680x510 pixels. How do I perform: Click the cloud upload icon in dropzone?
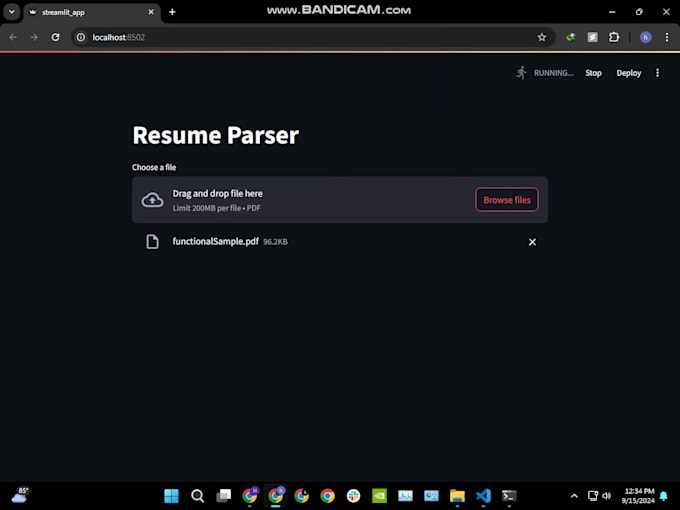(152, 200)
